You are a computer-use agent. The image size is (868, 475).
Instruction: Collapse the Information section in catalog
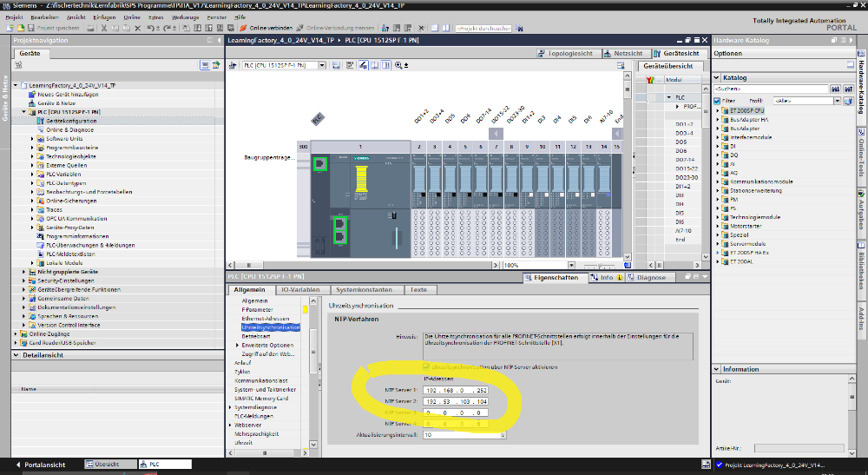(717, 369)
